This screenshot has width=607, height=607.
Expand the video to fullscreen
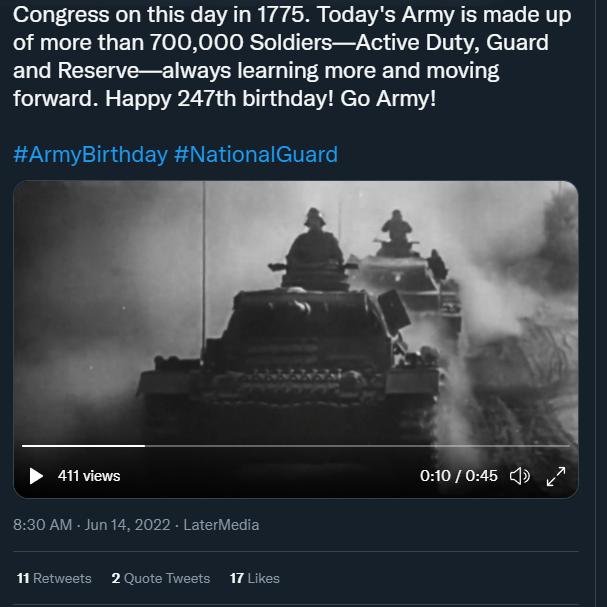click(x=556, y=476)
